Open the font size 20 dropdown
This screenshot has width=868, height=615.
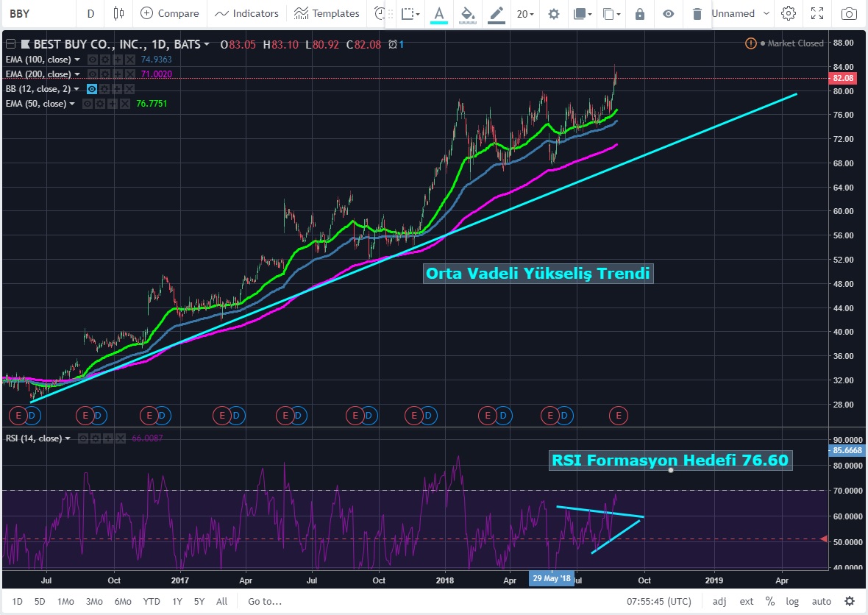[524, 13]
